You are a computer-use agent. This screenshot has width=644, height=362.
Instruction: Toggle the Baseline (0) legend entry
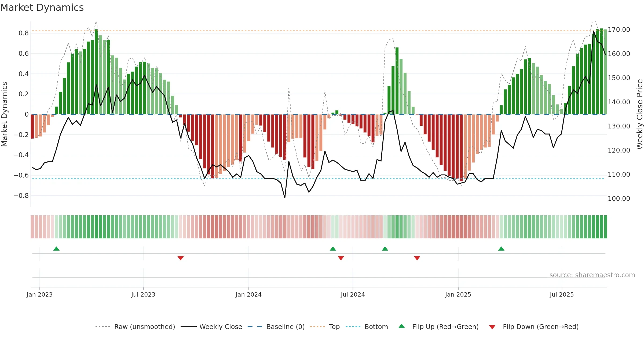tap(276, 327)
